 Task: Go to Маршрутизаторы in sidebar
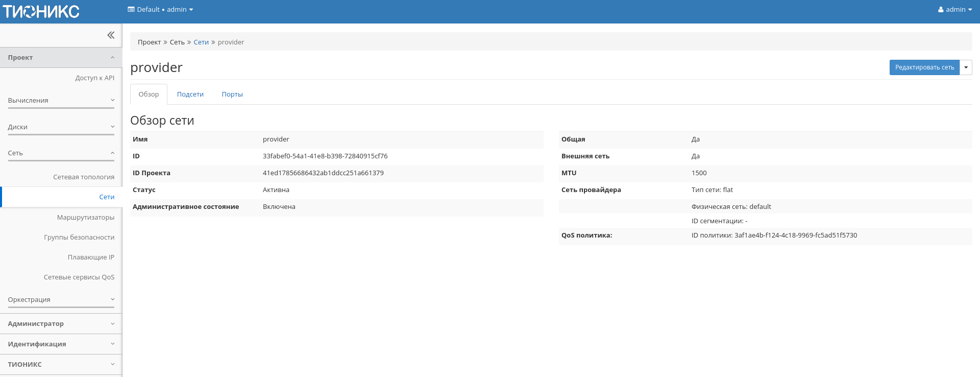tap(86, 218)
